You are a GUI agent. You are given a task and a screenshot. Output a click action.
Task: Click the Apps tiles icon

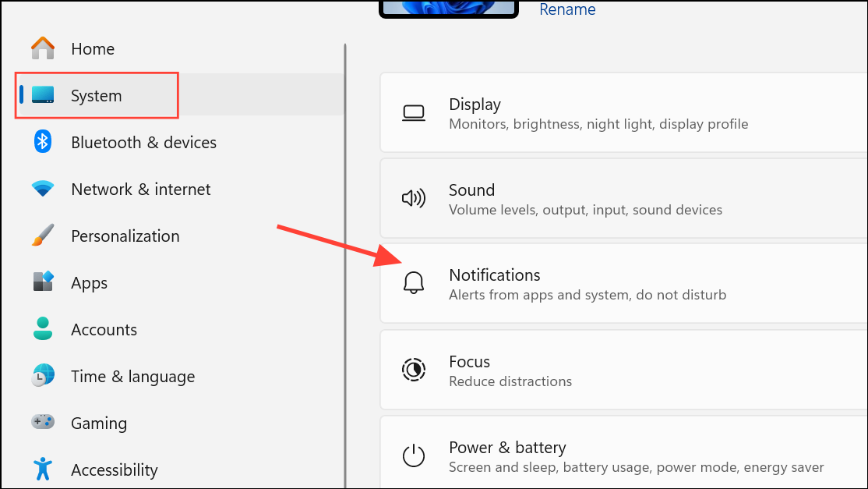point(43,282)
